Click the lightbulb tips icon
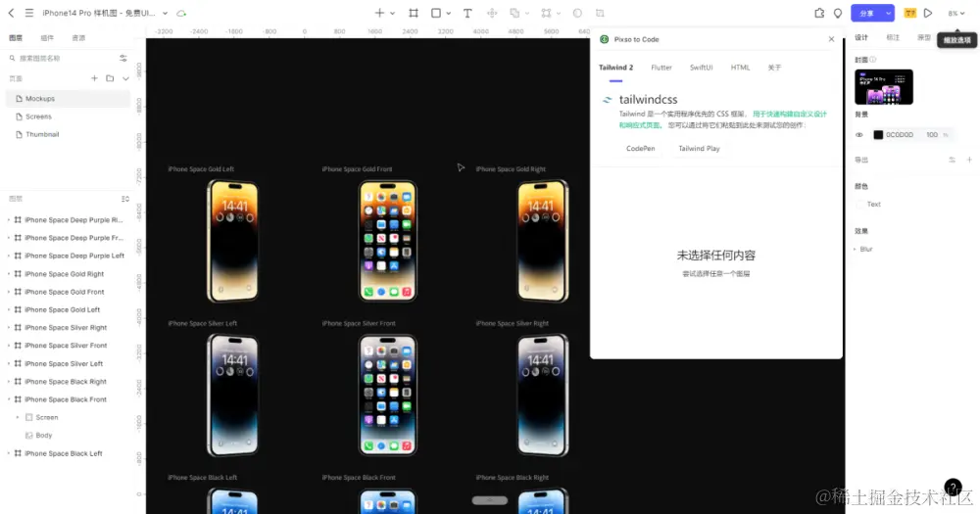Image resolution: width=980 pixels, height=514 pixels. coord(838,13)
